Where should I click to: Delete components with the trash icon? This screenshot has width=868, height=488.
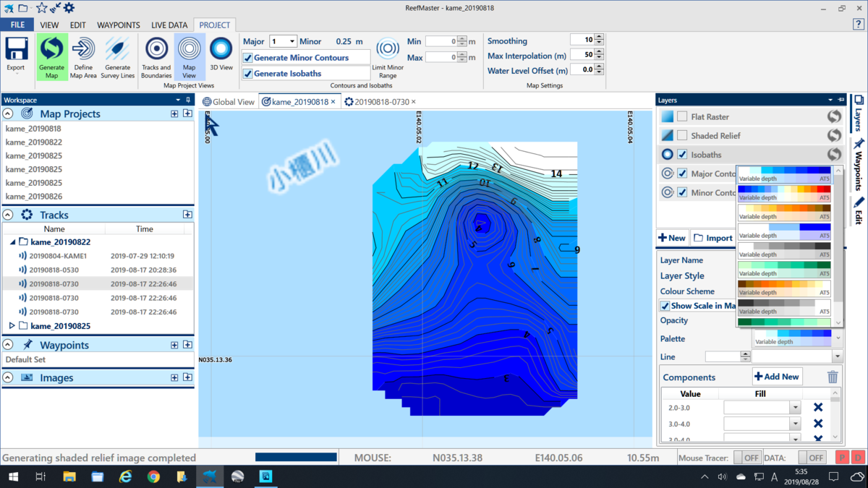click(x=833, y=377)
